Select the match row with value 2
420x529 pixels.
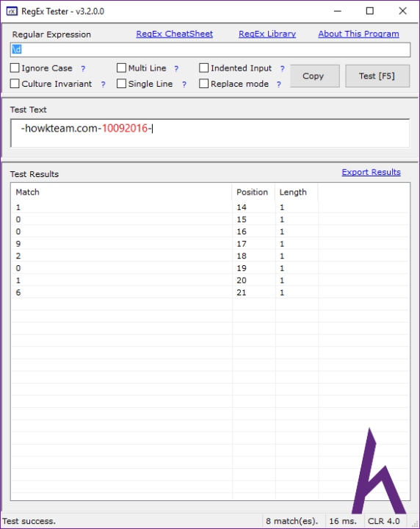(210, 256)
